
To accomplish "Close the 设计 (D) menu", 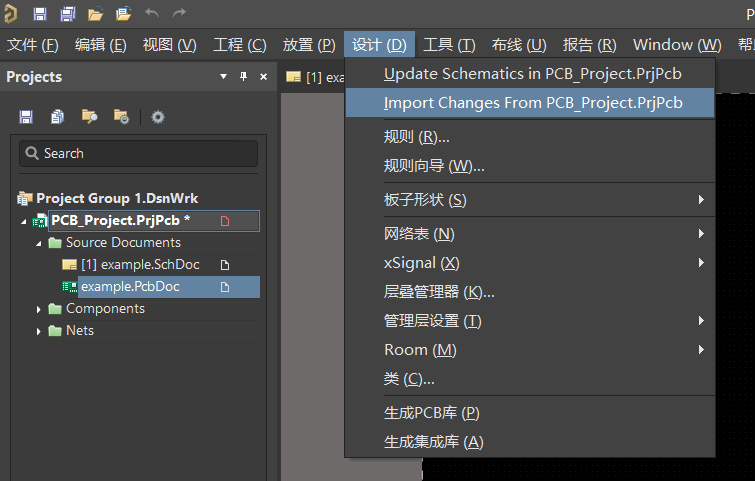I will click(x=379, y=45).
